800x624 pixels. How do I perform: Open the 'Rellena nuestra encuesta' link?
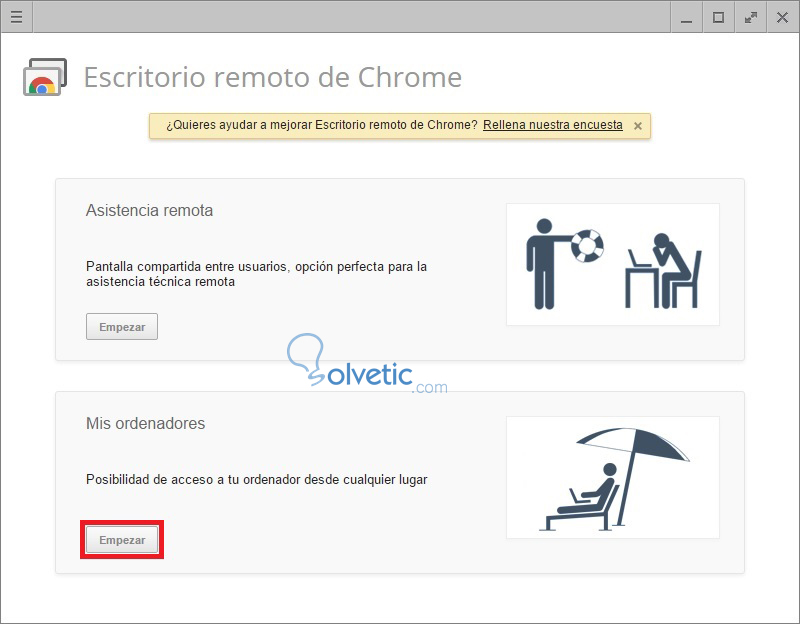click(553, 125)
